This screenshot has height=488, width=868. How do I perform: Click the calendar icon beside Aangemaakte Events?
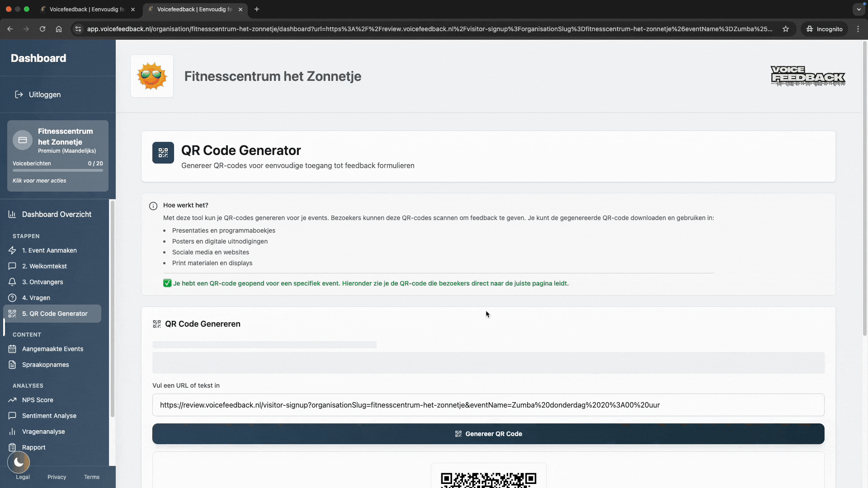click(x=12, y=349)
